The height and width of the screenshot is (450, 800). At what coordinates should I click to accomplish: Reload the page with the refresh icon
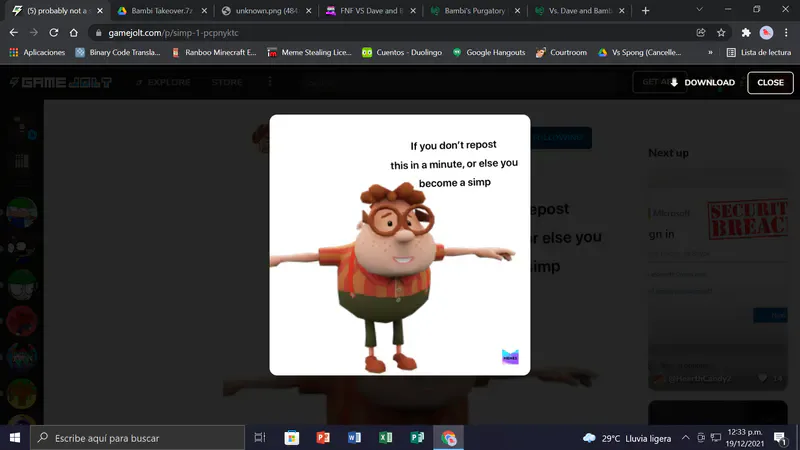(x=54, y=33)
